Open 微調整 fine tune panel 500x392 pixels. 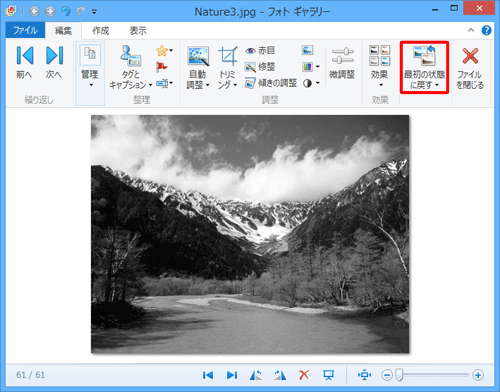[342, 63]
